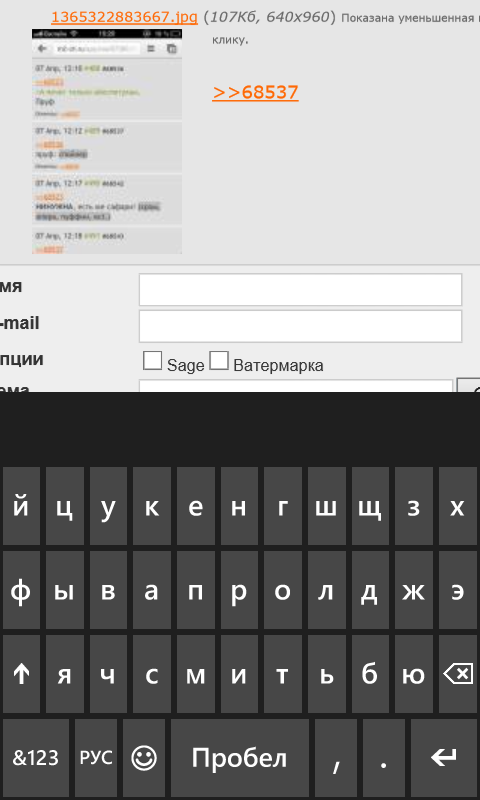The width and height of the screenshot is (480, 800).
Task: Change keyboard language via РУС key
Action: tap(96, 758)
